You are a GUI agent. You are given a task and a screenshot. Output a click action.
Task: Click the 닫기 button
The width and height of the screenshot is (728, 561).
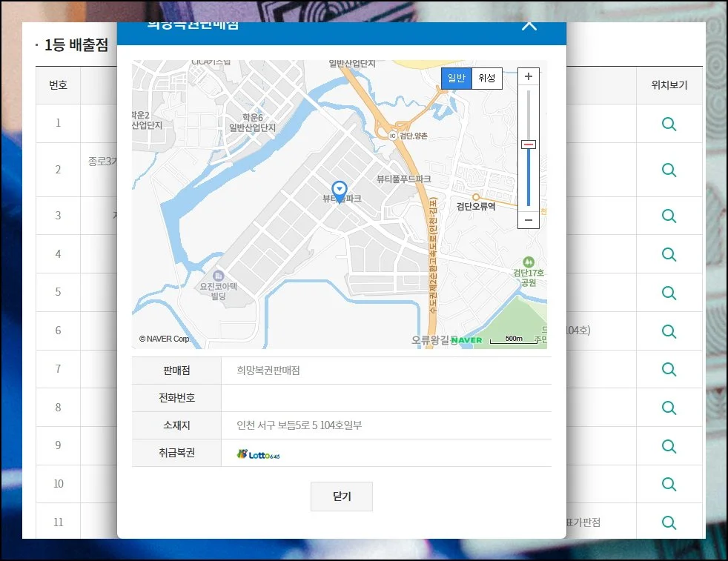341,497
